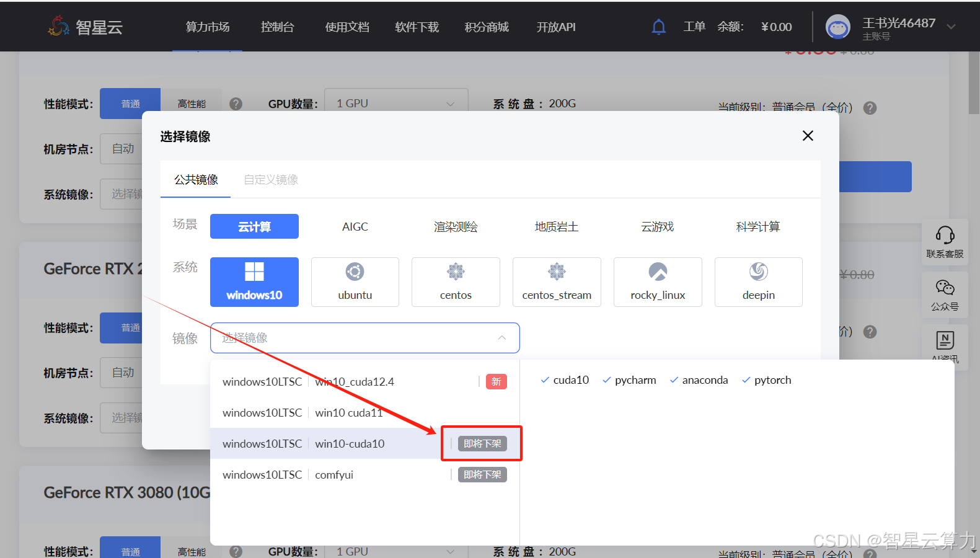Choose the win10_cuda12.4 image

(x=364, y=381)
